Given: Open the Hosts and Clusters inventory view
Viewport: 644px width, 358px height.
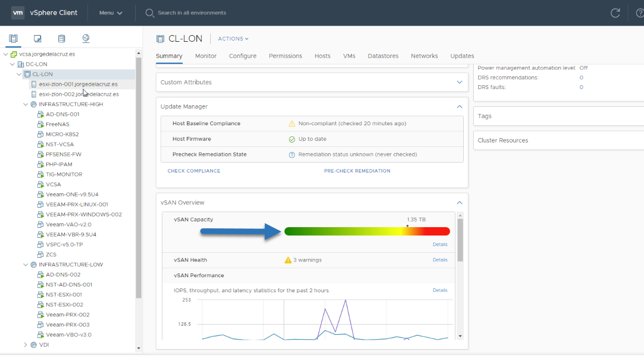Looking at the screenshot, I should (x=13, y=38).
